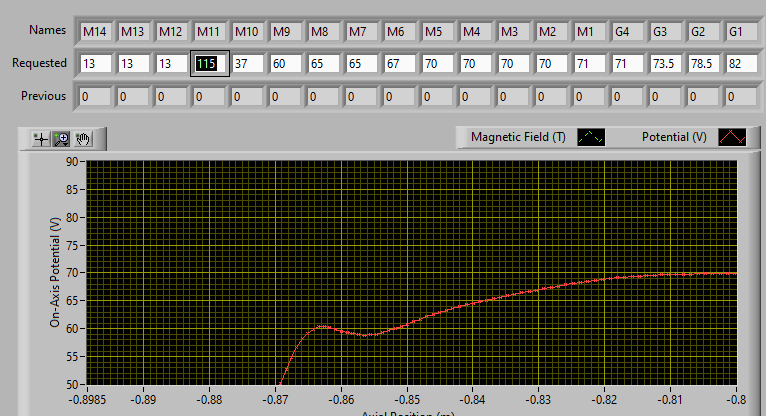Click the M6 requested field showing 67
Viewport: 766px width, 416px height.
pos(400,64)
